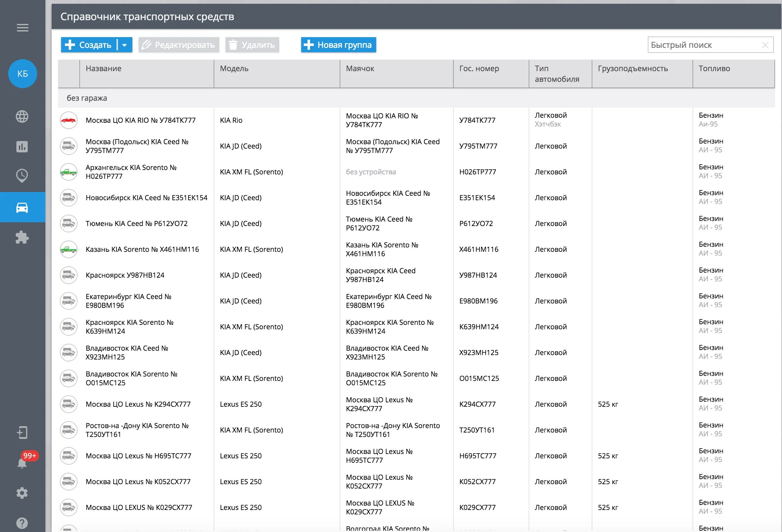The height and width of the screenshot is (532, 782).
Task: Click vehicle icon for Москва ЦО LEXUS № К029СХ777
Action: 69,507
